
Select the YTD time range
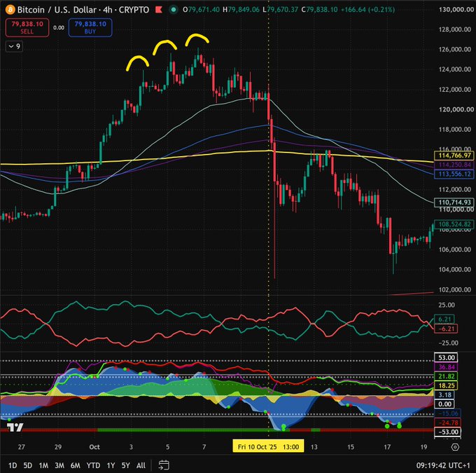[93, 465]
